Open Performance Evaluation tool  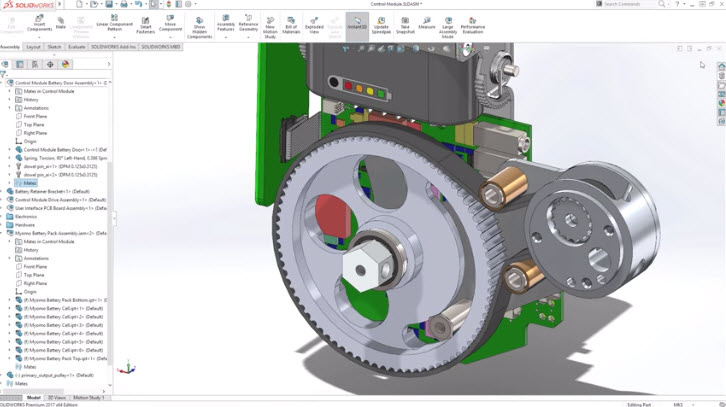[x=472, y=25]
